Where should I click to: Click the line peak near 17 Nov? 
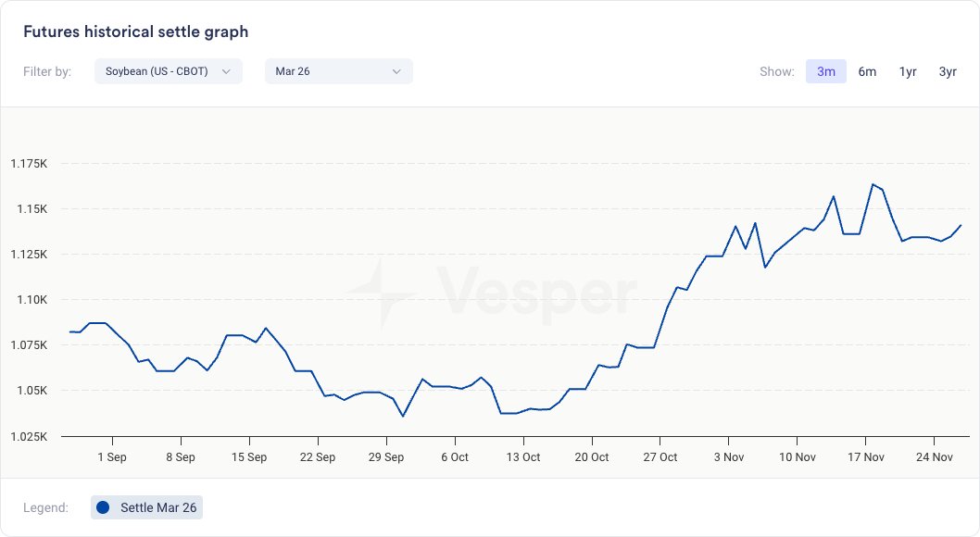coord(873,184)
